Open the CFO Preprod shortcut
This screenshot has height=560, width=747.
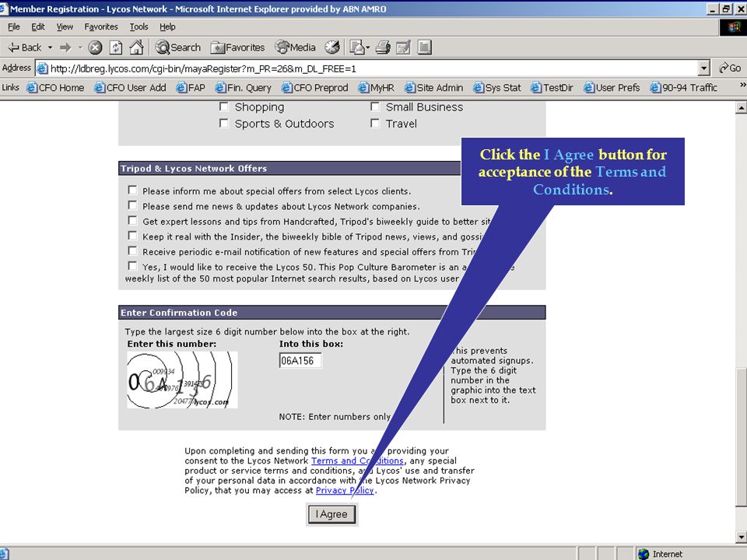314,88
